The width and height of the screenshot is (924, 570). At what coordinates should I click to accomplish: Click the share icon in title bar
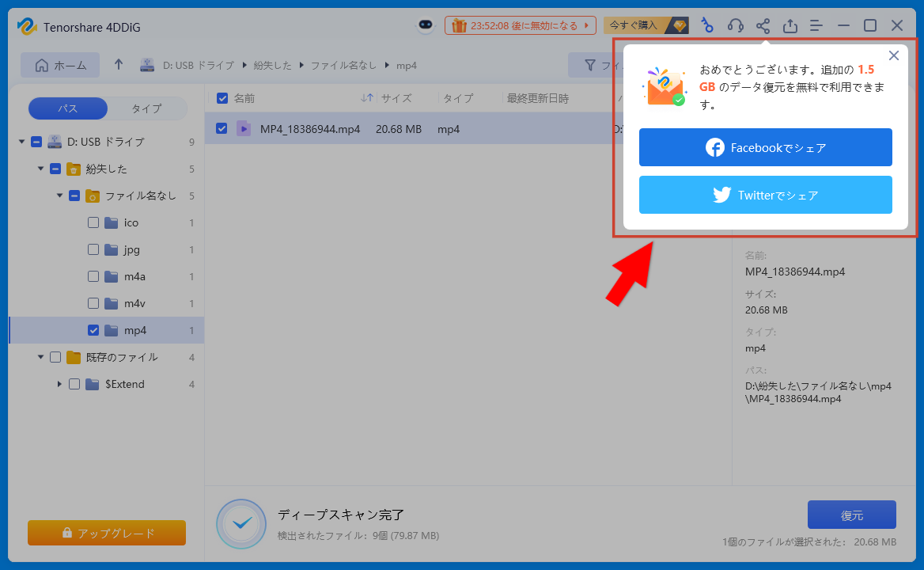point(763,25)
